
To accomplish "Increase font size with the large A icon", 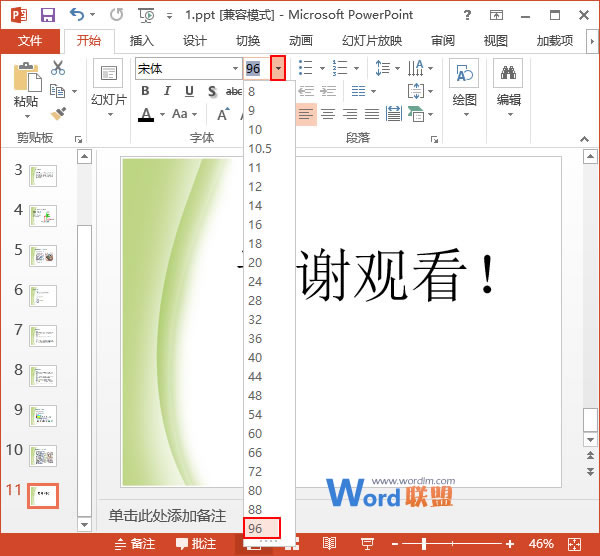I will point(223,114).
